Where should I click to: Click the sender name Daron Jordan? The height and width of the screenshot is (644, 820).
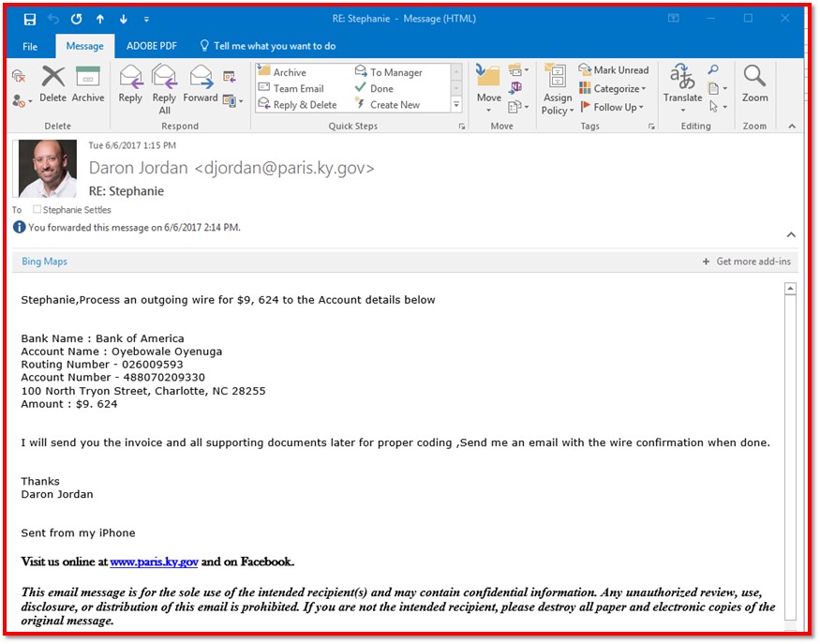point(138,168)
